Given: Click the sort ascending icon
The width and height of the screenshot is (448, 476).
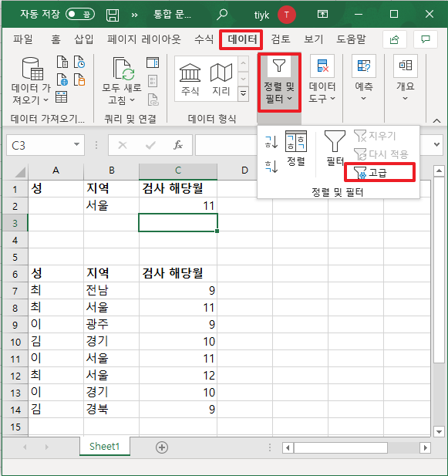Looking at the screenshot, I should click(271, 142).
